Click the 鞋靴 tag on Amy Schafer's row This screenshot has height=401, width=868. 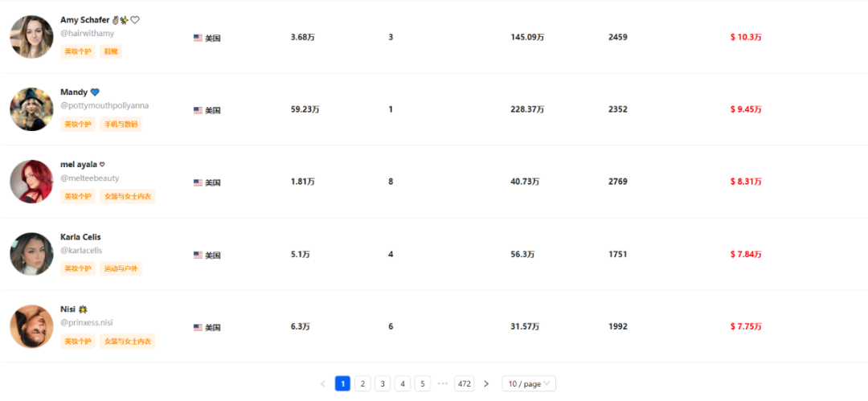(x=111, y=52)
